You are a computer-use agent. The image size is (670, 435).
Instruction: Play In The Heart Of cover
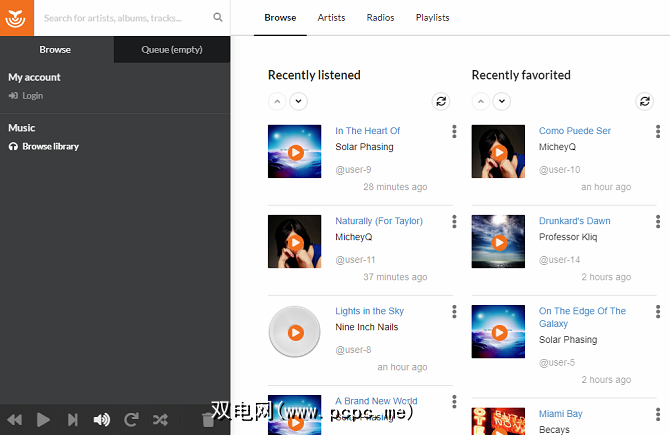pos(296,153)
